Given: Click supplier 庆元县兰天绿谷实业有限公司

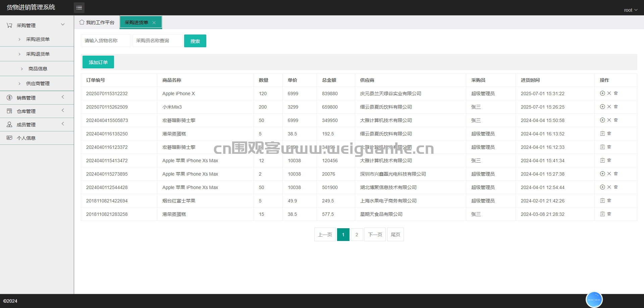Looking at the screenshot, I should point(391,94).
